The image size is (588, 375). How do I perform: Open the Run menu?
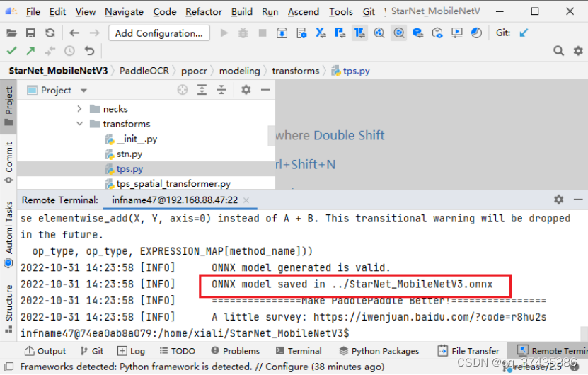pos(270,12)
